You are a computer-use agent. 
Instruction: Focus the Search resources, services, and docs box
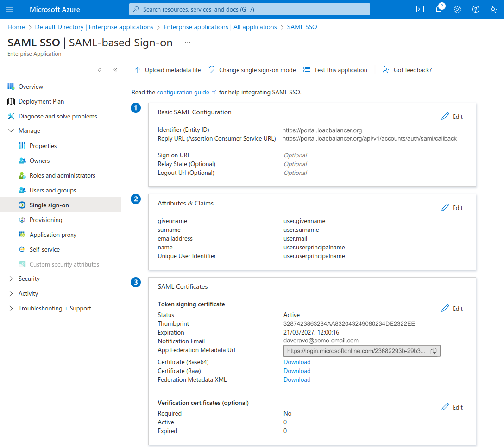(249, 9)
